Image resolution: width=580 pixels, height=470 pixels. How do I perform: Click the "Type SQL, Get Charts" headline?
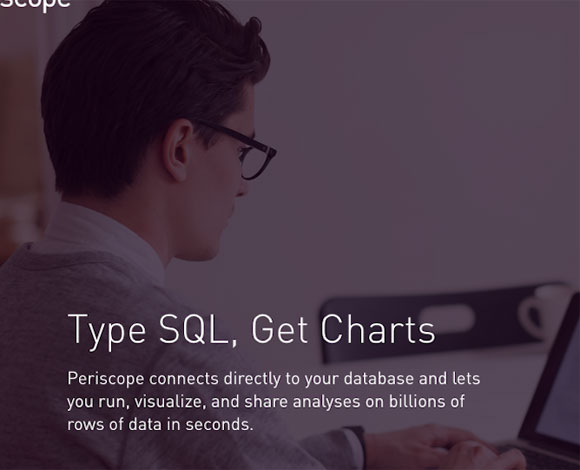tap(252, 331)
